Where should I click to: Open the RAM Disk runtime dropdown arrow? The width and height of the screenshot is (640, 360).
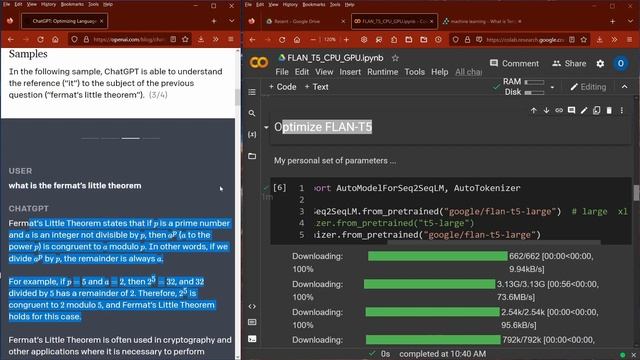[552, 87]
